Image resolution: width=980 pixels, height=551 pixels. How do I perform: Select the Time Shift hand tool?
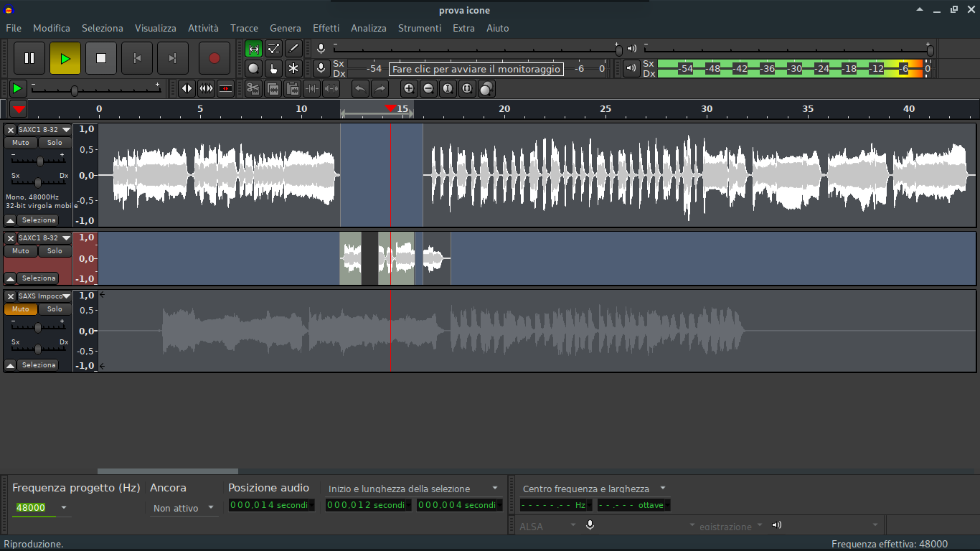click(x=273, y=69)
